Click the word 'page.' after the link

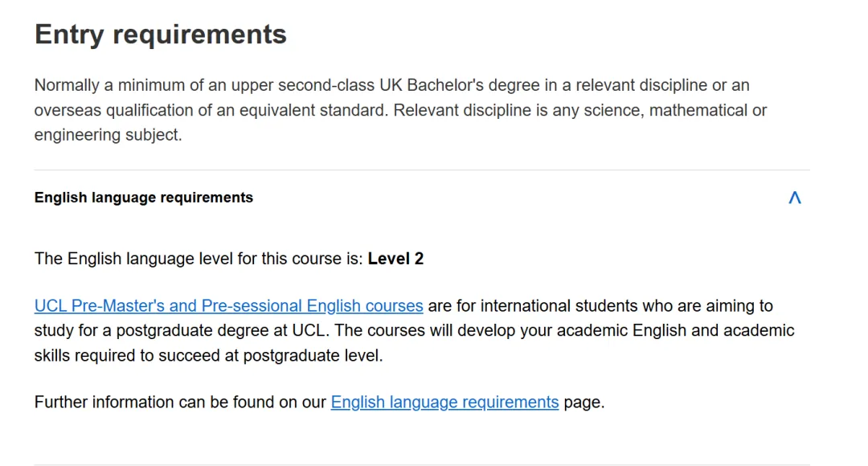[x=584, y=402]
